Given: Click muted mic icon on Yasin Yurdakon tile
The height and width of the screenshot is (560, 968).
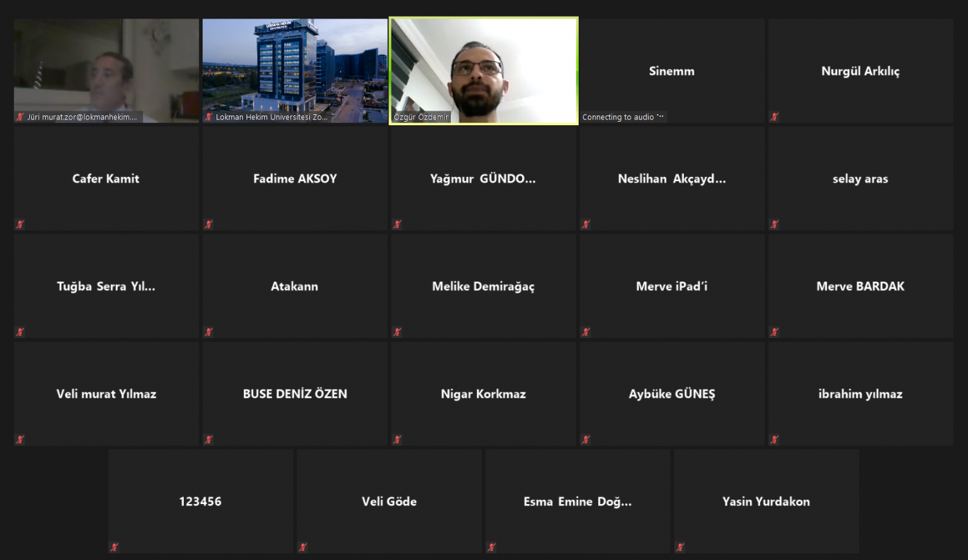Looking at the screenshot, I should click(x=680, y=548).
